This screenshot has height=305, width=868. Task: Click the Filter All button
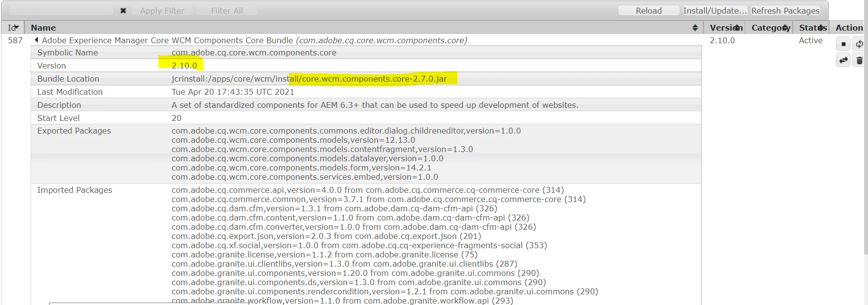(x=227, y=11)
